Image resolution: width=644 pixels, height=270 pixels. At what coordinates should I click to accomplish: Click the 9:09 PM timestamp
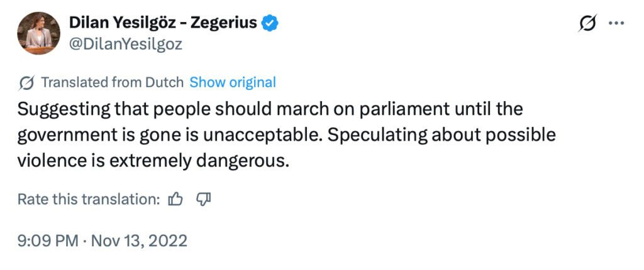tap(48, 240)
